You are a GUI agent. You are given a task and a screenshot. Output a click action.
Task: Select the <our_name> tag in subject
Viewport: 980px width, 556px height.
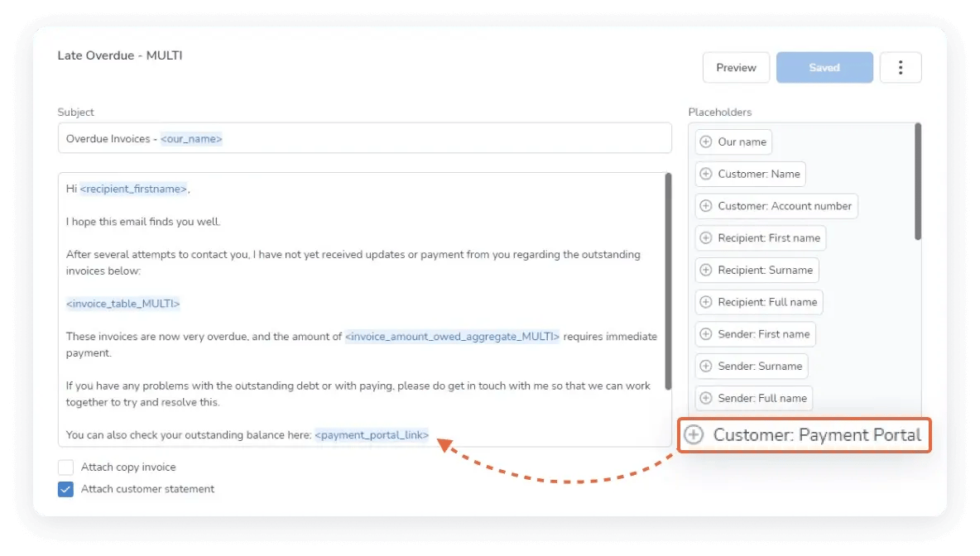(191, 139)
